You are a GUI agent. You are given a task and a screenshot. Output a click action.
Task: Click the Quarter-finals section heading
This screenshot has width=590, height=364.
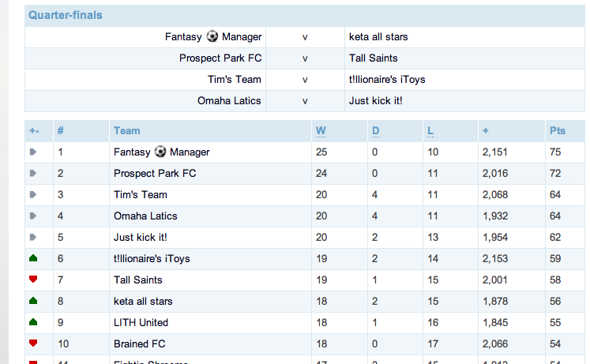pos(65,15)
